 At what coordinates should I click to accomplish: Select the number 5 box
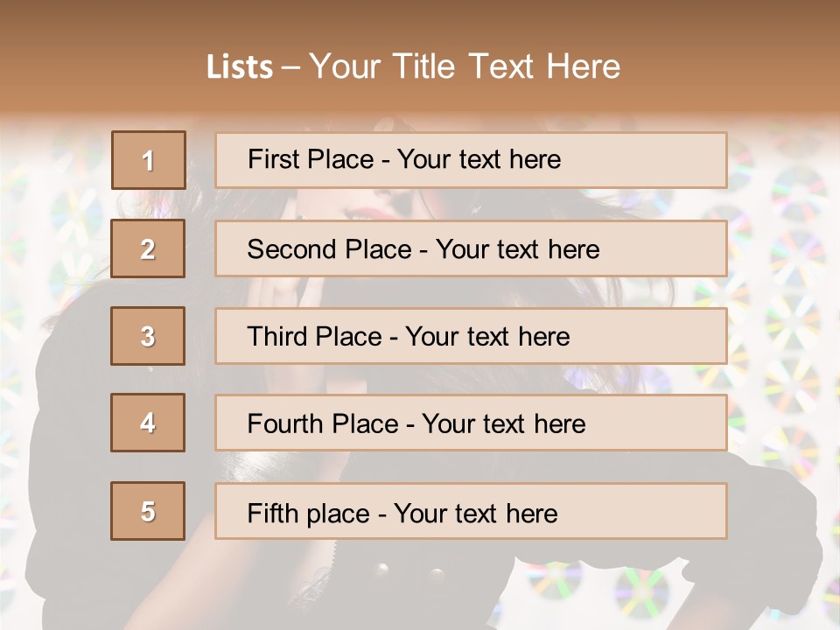[149, 511]
